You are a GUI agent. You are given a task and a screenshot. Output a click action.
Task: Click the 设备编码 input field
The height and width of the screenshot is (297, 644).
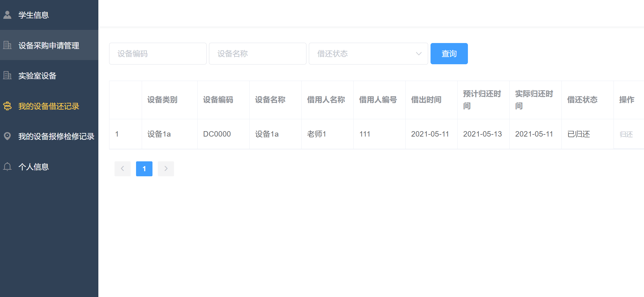point(158,53)
